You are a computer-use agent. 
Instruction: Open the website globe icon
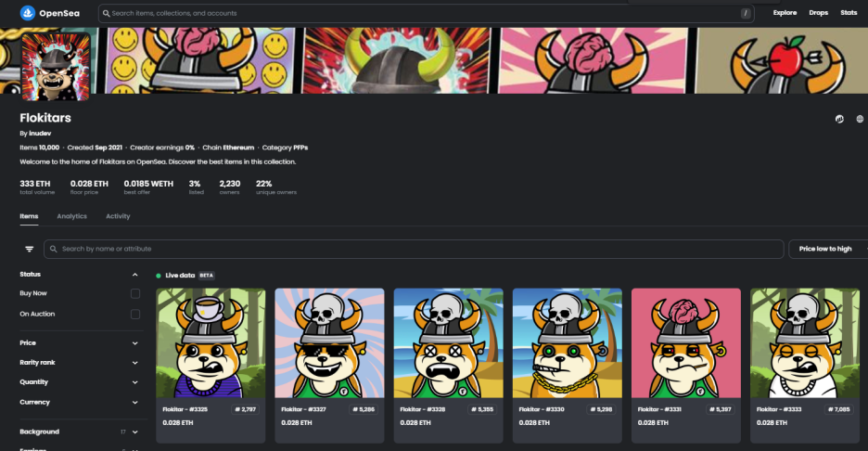point(860,119)
